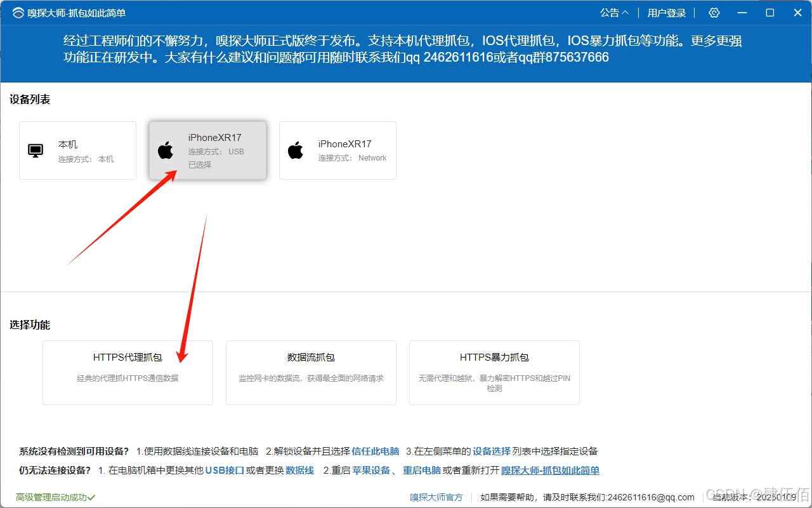This screenshot has width=812, height=508.
Task: Choose the 数据流抓包 capture mode
Action: [310, 373]
